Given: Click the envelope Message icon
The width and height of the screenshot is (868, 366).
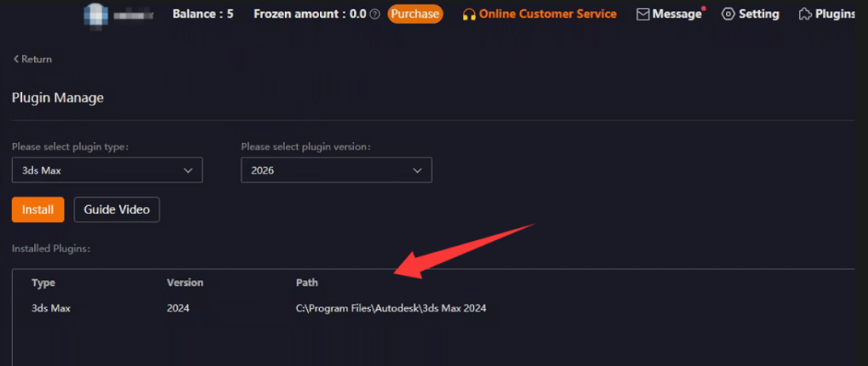Looking at the screenshot, I should click(x=643, y=15).
